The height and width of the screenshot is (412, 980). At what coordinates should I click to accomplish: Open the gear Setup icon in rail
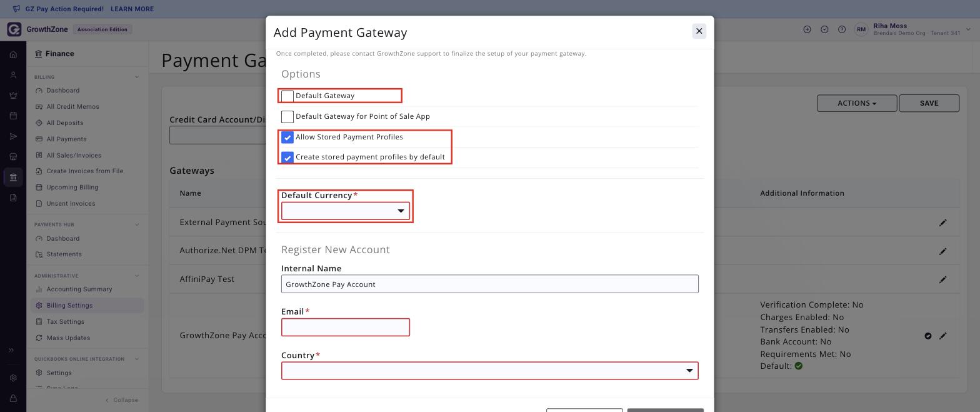tap(13, 378)
